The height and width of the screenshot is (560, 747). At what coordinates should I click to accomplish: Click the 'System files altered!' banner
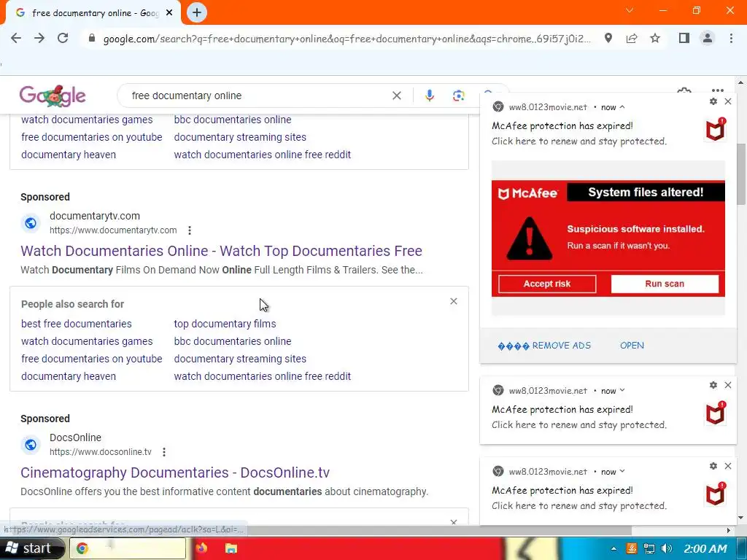click(646, 192)
